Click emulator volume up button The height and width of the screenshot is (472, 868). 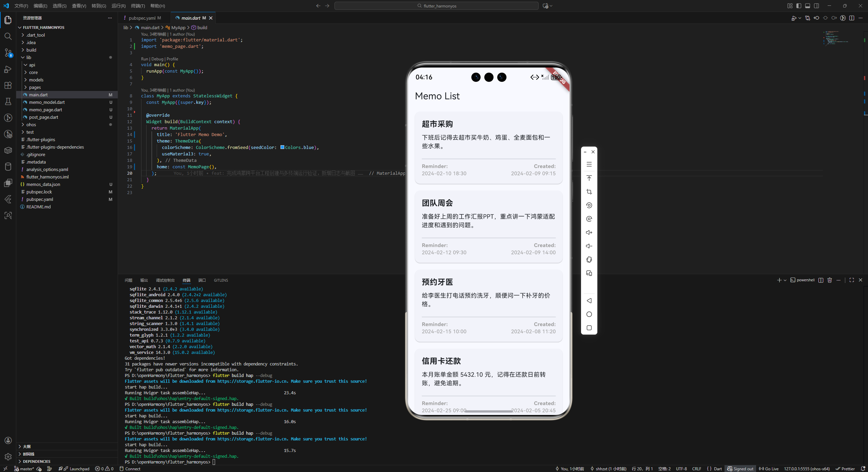click(x=589, y=232)
